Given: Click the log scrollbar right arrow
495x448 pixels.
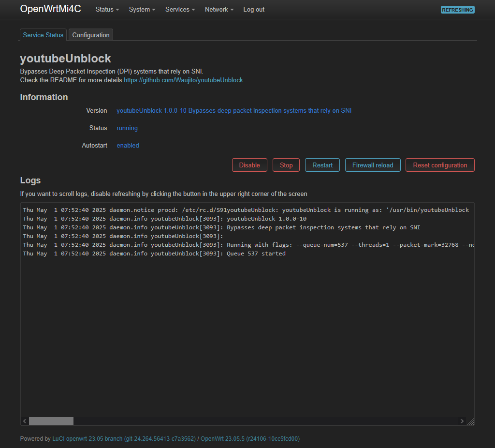Looking at the screenshot, I should (462, 421).
